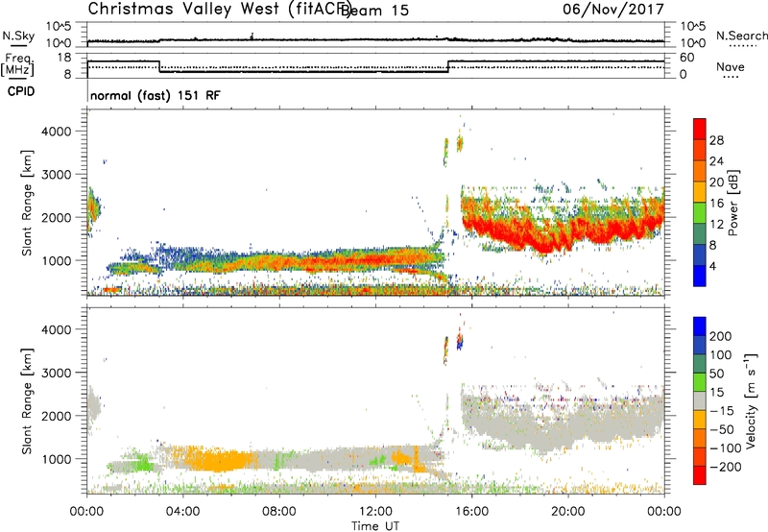Screen dimensions: 768x532
Task: Click the power colorbar red segment above 28
Action: pos(700,129)
